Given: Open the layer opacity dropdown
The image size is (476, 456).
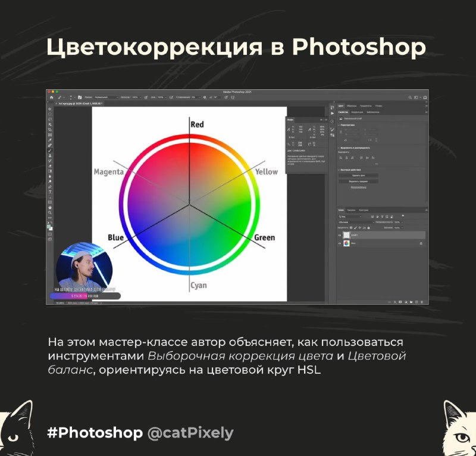Looking at the screenshot, I should click(399, 222).
